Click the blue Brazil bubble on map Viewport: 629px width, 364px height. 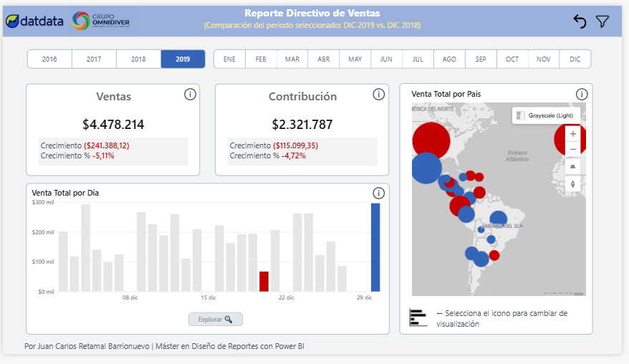[x=498, y=219]
